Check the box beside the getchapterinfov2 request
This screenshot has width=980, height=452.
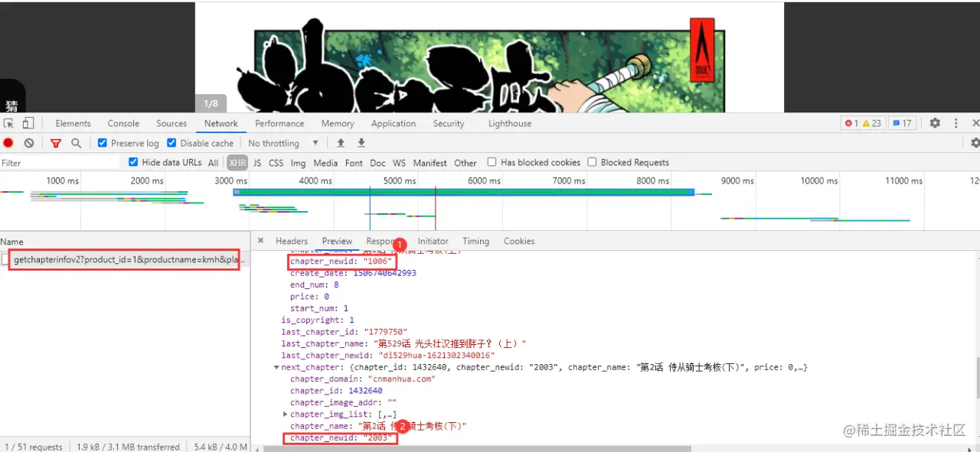pos(6,260)
